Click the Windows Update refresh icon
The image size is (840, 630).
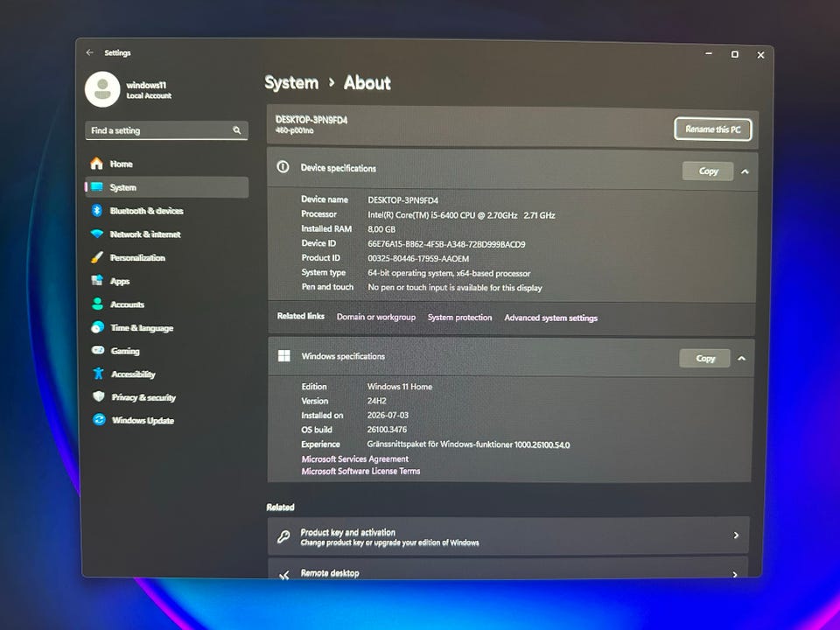click(99, 420)
